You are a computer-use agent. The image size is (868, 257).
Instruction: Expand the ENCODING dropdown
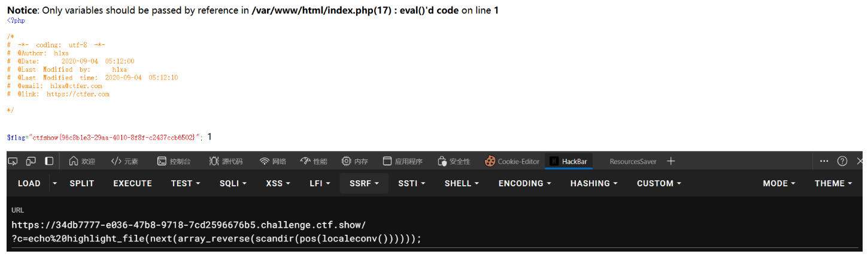pyautogui.click(x=525, y=183)
